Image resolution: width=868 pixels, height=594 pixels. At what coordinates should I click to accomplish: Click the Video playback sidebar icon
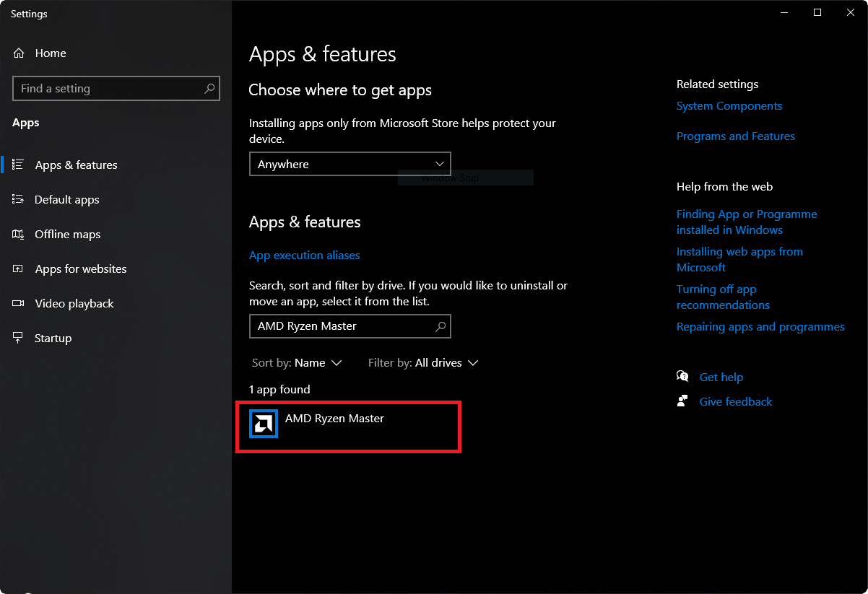click(x=18, y=303)
